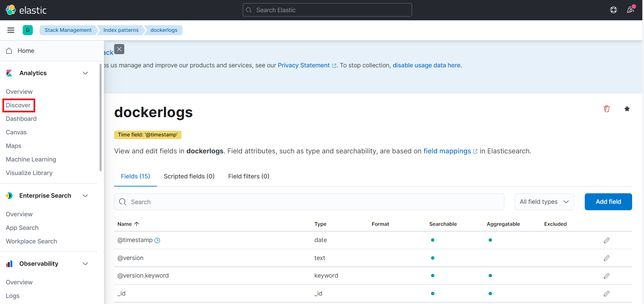Sort by Name column arrow
The image size is (644, 304).
coord(137,224)
